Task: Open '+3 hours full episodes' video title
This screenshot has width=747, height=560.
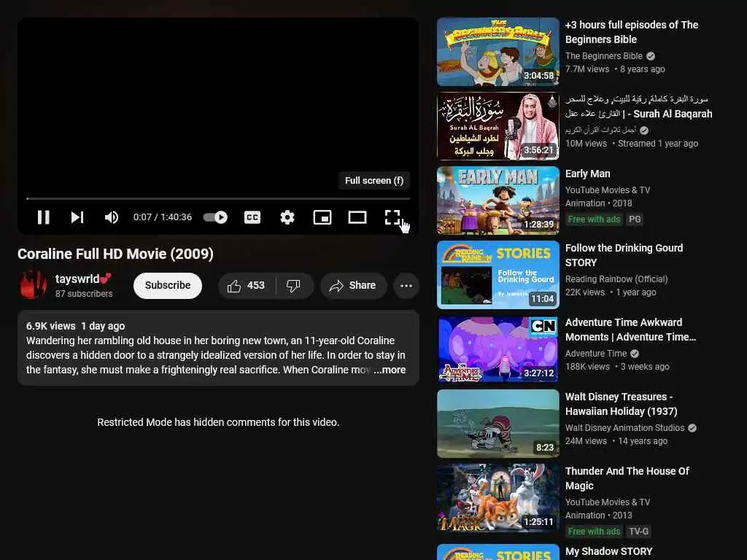Action: tap(632, 32)
